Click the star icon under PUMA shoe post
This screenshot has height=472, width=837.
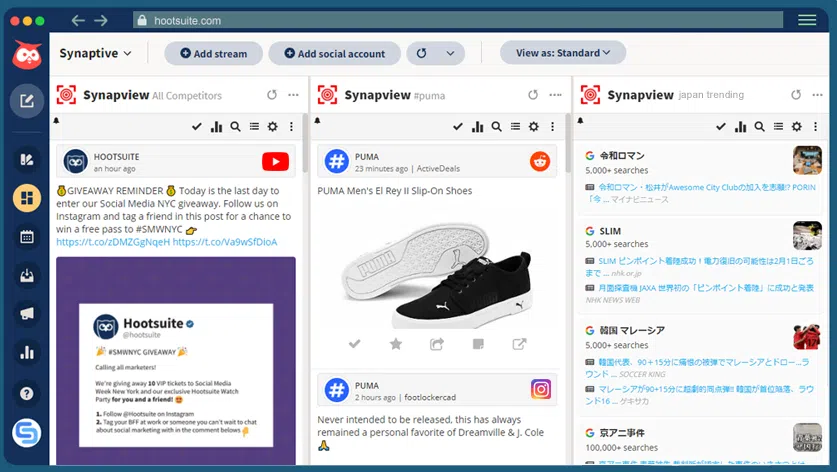[x=395, y=344]
